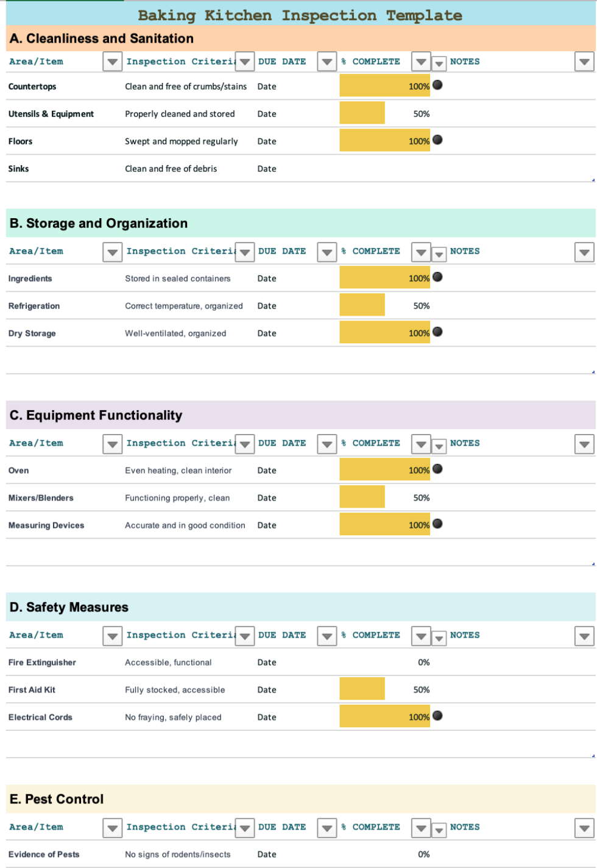The height and width of the screenshot is (868, 597).
Task: Select the Date cell for Fire Extinguisher
Action: tap(267, 663)
